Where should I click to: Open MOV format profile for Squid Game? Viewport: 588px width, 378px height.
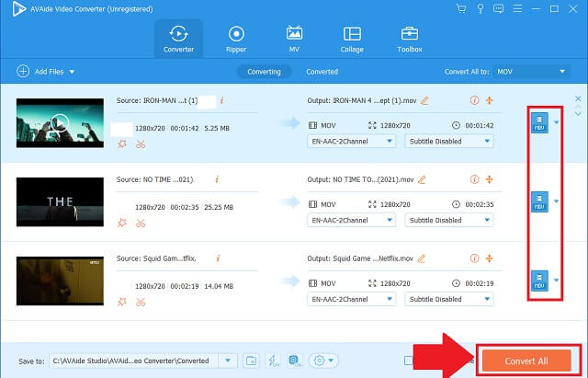539,281
